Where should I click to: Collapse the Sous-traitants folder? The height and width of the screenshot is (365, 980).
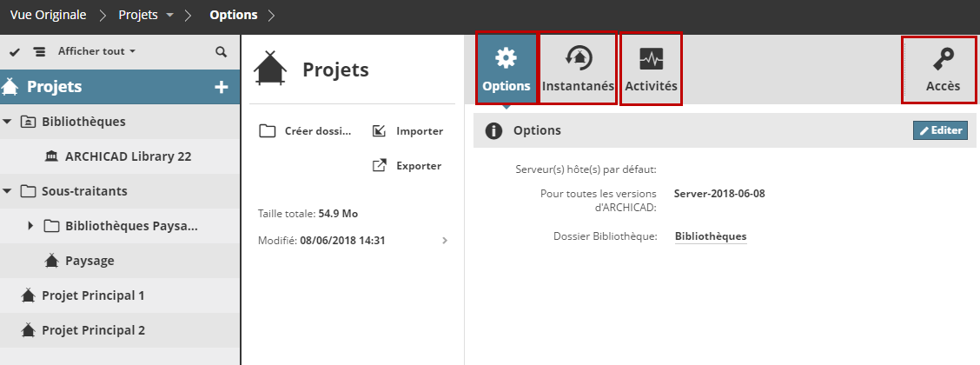8,191
